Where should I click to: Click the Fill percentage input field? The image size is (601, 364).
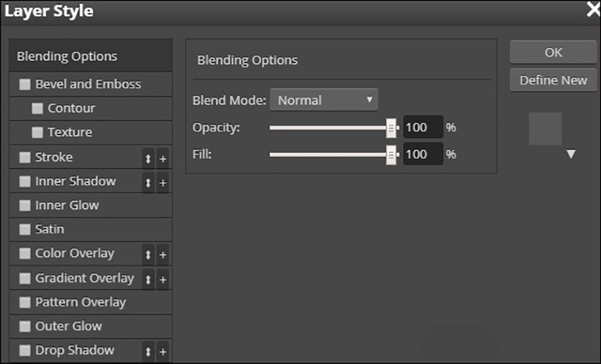click(423, 154)
